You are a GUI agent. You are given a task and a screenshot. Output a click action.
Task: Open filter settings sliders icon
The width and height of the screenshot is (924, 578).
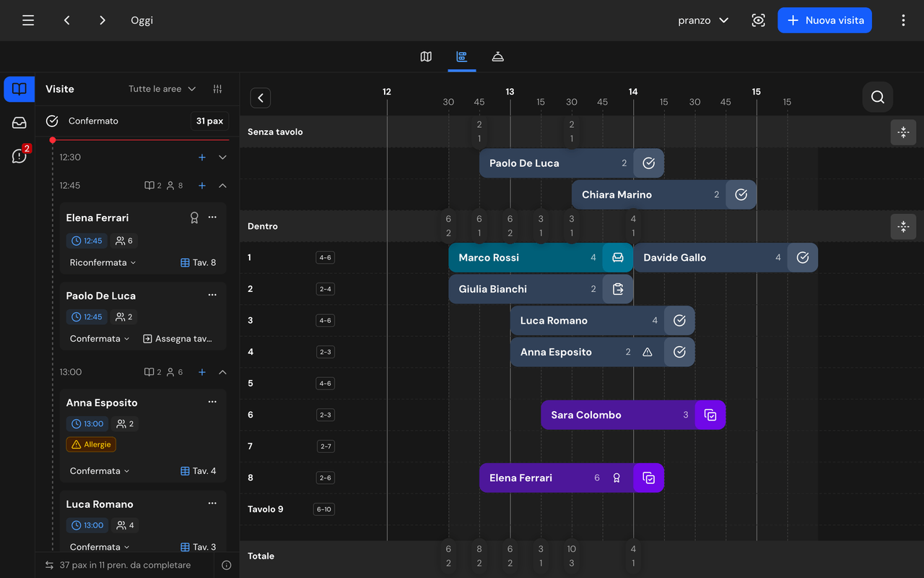pyautogui.click(x=218, y=89)
